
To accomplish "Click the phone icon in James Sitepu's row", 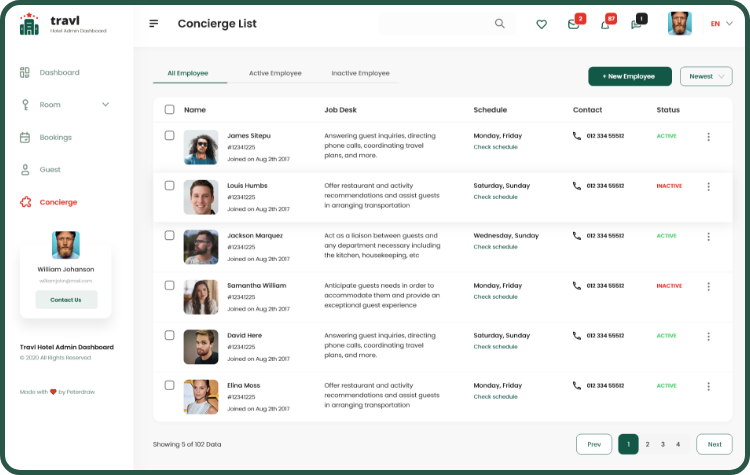I will point(576,135).
